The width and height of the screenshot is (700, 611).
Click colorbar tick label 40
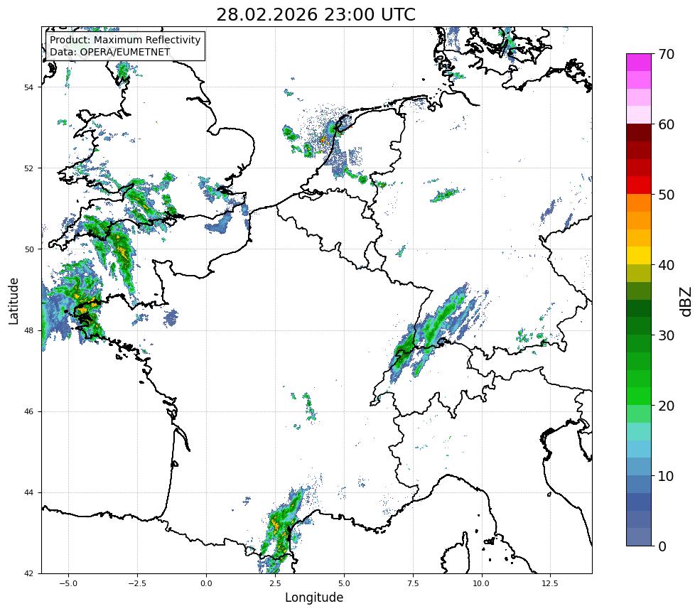point(666,265)
